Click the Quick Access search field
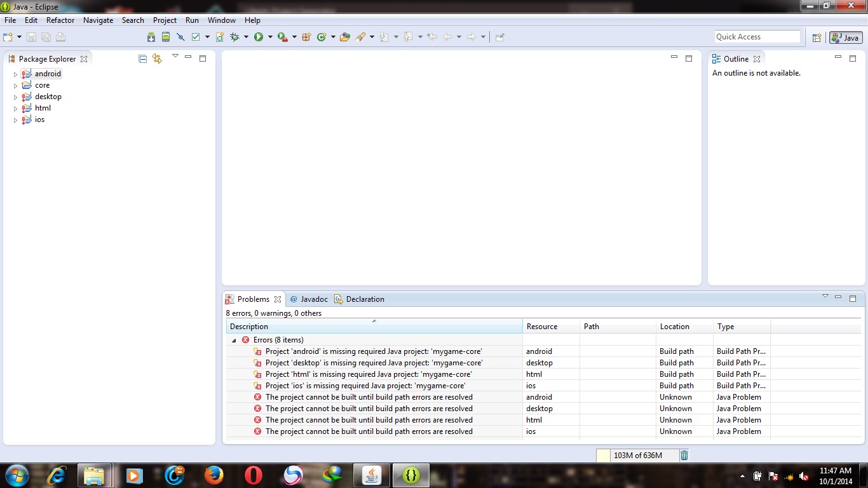 (757, 37)
